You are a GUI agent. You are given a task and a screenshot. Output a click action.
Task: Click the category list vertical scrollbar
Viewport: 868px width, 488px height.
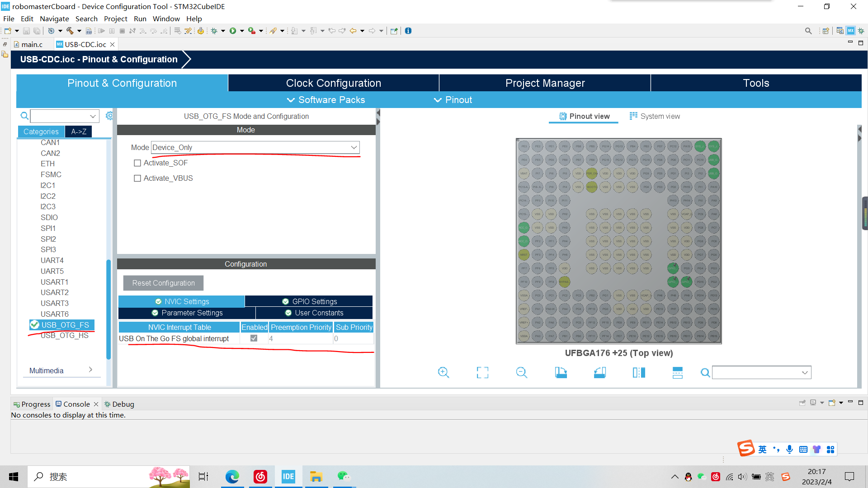point(108,310)
